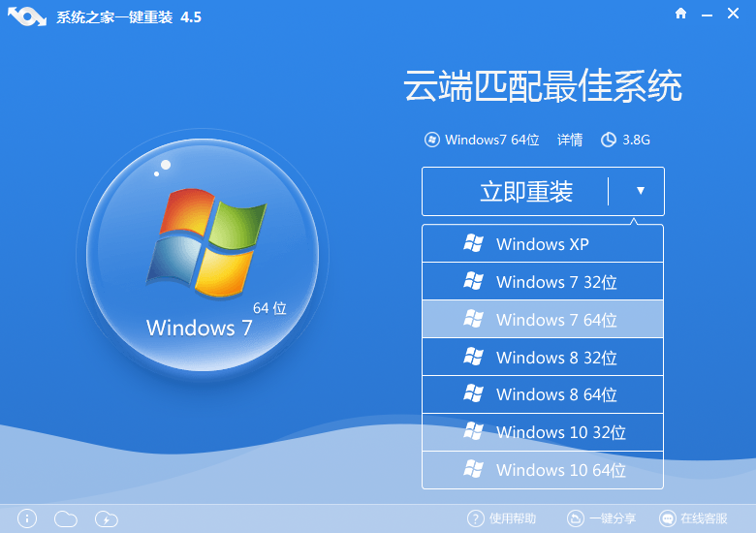This screenshot has height=533, width=756.
Task: Open the info icon at bottom left
Action: [x=27, y=518]
